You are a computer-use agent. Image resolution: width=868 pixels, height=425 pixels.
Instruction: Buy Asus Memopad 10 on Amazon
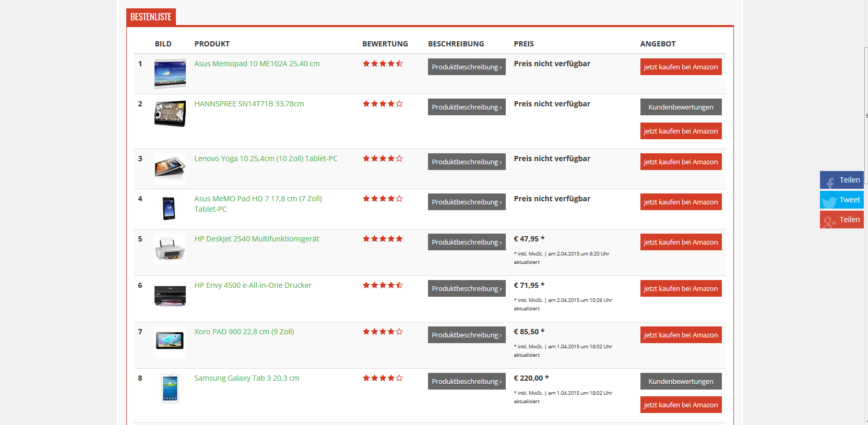pyautogui.click(x=681, y=67)
